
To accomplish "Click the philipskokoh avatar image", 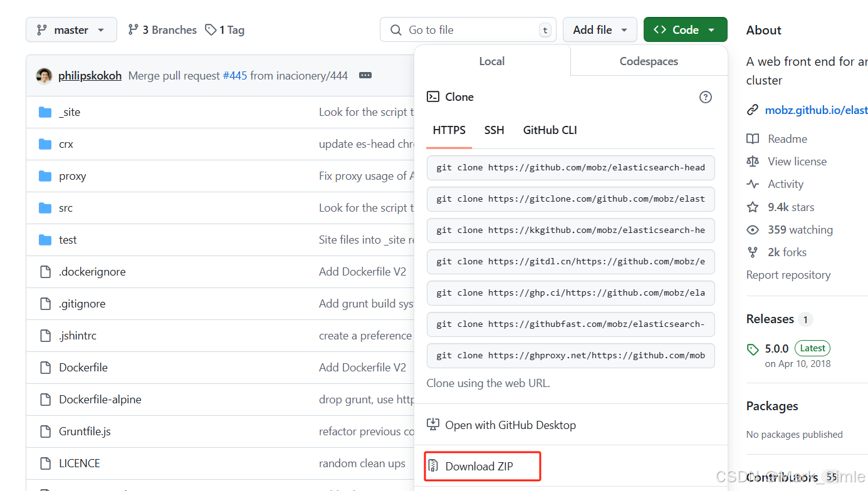I will [x=44, y=76].
